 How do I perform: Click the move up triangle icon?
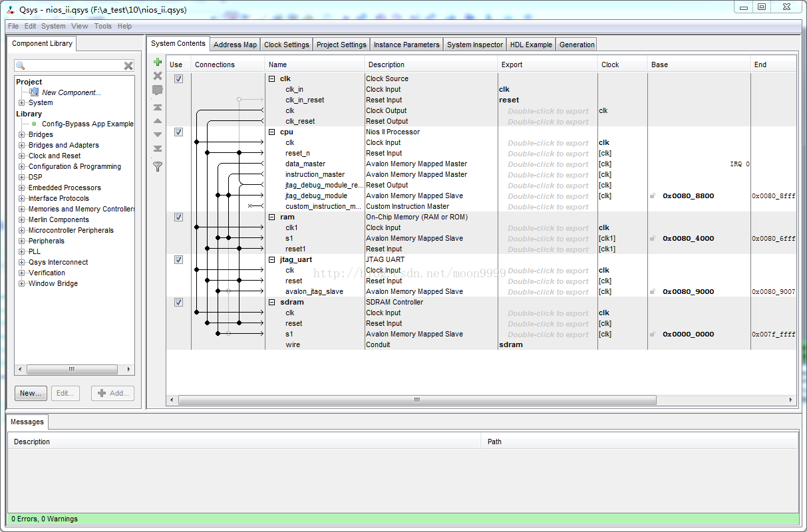158,121
